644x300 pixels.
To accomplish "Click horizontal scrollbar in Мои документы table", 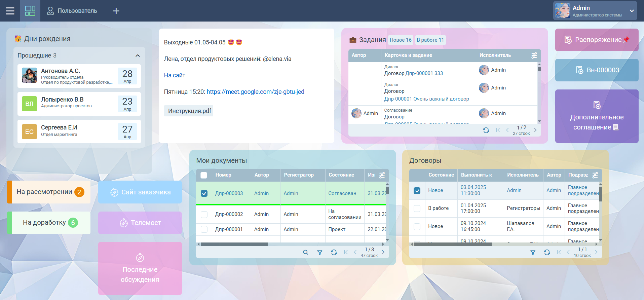I will coord(234,244).
